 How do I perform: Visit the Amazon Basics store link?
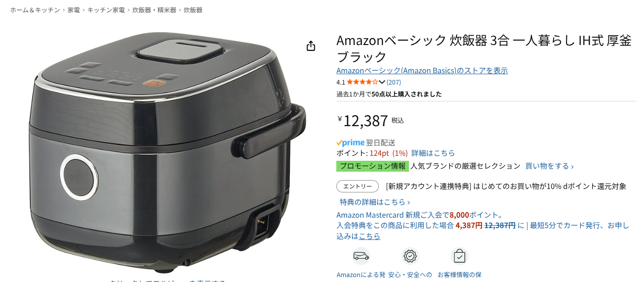[422, 70]
